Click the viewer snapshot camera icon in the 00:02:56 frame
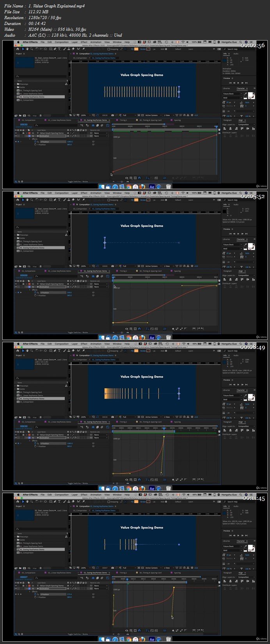The image size is (270, 644). point(113,115)
